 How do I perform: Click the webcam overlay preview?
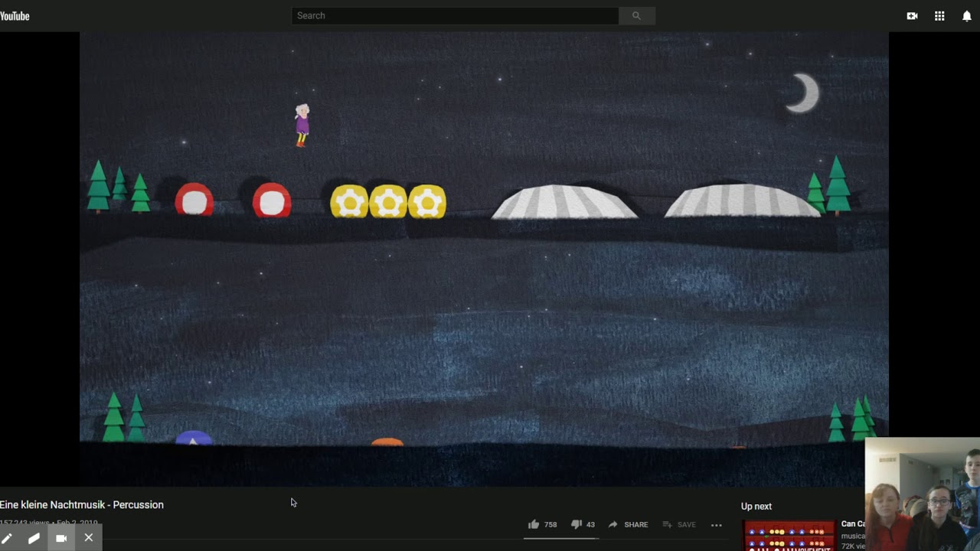click(923, 494)
